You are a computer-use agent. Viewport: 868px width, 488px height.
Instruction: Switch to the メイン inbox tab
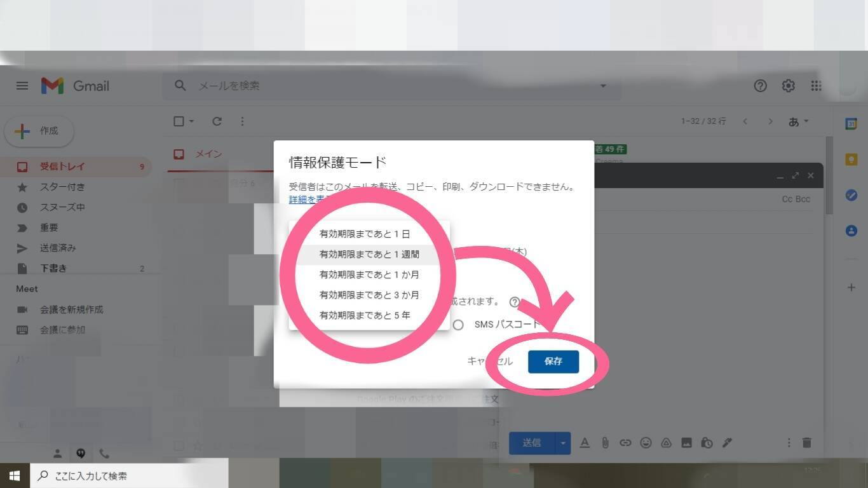point(199,154)
